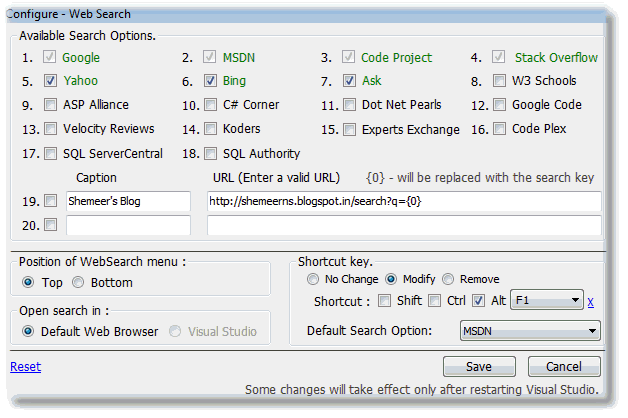The image size is (628, 418).
Task: Click the MSDN disabled checkbox
Action: point(209,57)
